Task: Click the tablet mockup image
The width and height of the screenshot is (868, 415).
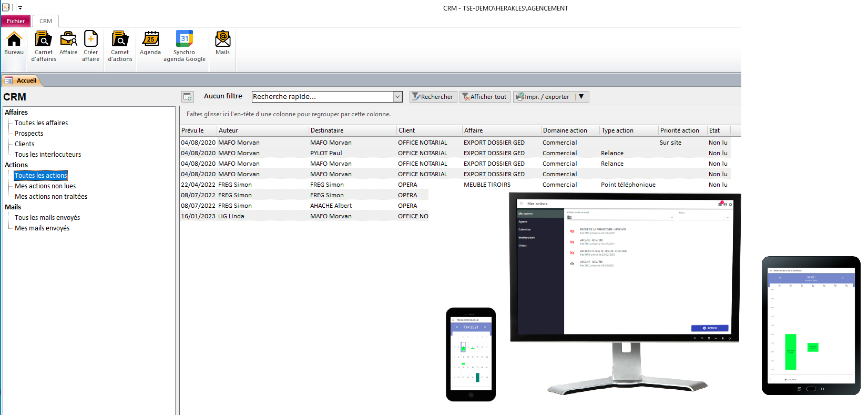Action: coord(811,326)
